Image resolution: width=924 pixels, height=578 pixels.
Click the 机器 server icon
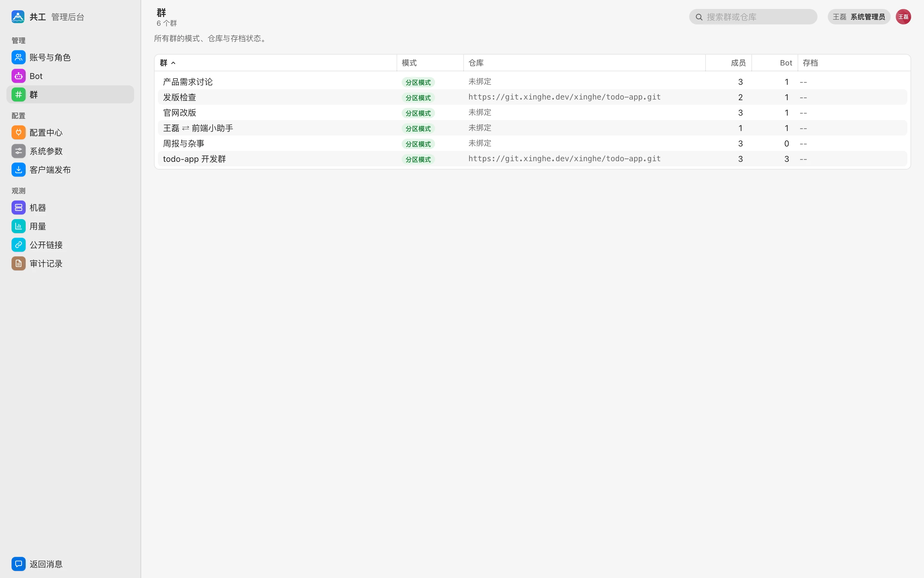click(x=18, y=207)
